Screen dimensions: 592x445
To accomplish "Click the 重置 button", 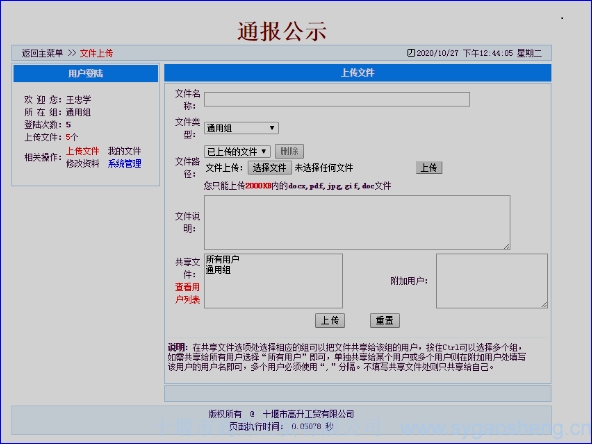I will point(385,320).
